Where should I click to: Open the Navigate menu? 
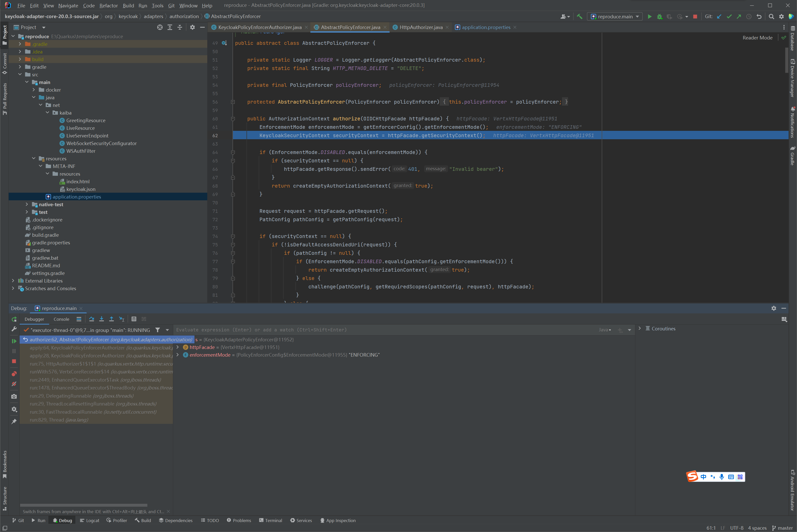pyautogui.click(x=68, y=5)
